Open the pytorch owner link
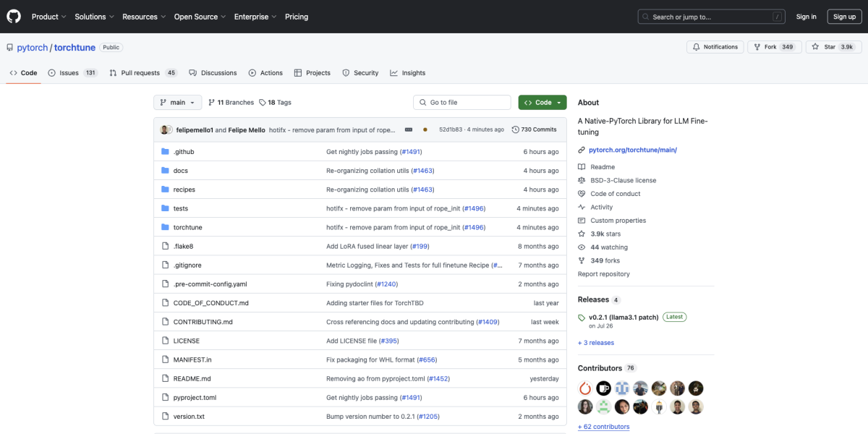 [x=33, y=48]
